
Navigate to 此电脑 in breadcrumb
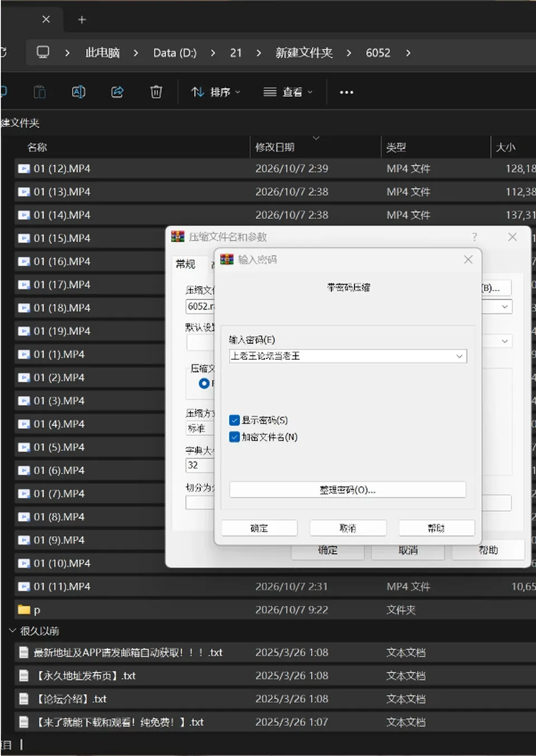[x=102, y=53]
